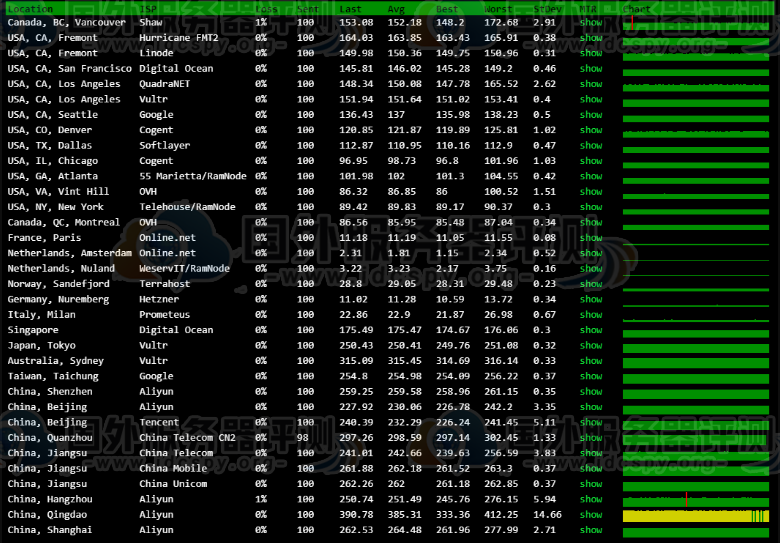Open 'show' for Singapore Digital Ocean row
This screenshot has width=780, height=543.
click(590, 330)
